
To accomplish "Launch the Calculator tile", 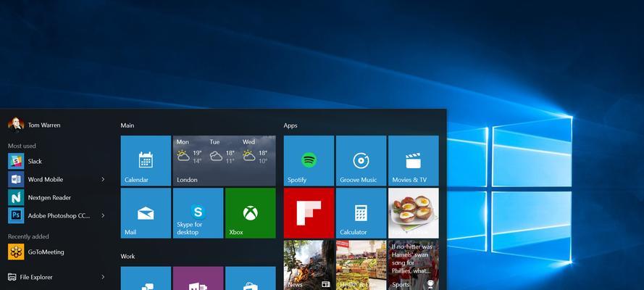I will pyautogui.click(x=361, y=212).
